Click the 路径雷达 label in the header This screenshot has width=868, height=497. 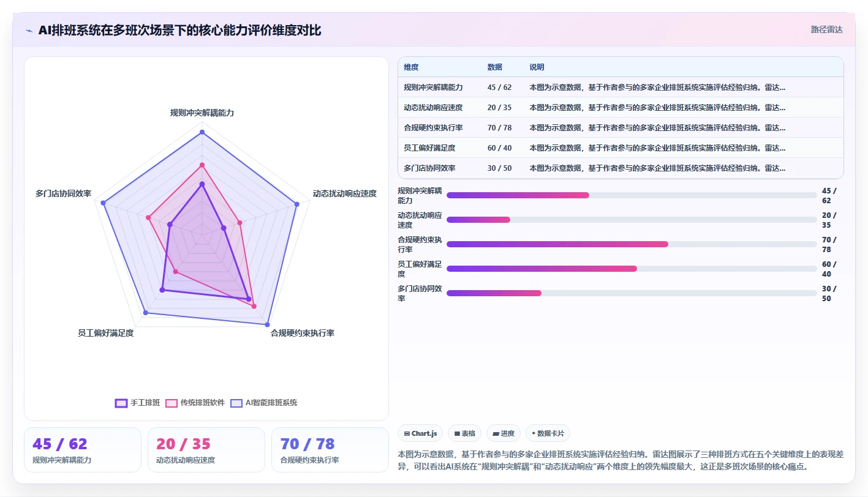point(826,29)
